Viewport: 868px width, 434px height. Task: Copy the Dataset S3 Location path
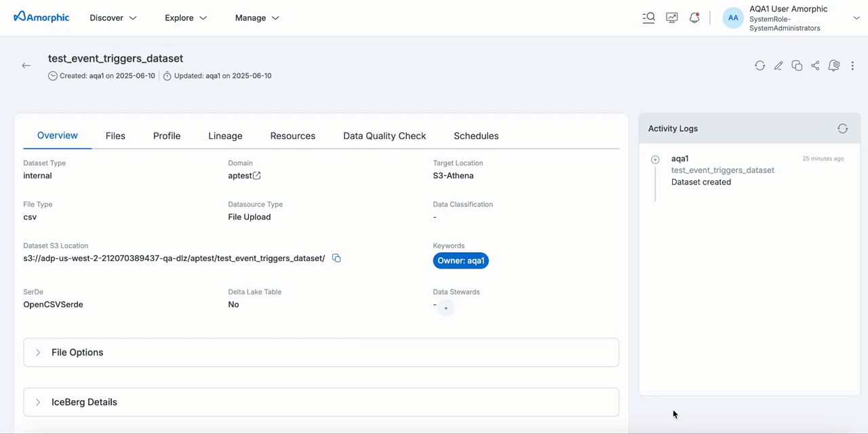(x=336, y=258)
